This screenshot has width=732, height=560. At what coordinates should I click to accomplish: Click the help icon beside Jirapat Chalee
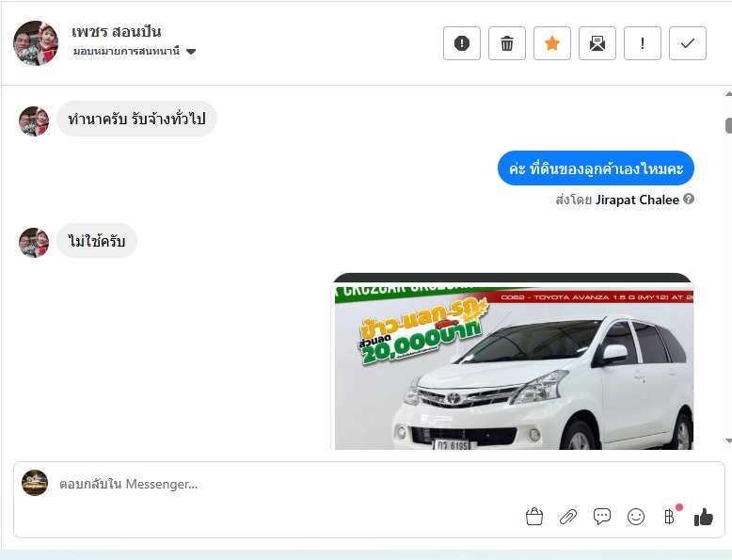tap(689, 199)
